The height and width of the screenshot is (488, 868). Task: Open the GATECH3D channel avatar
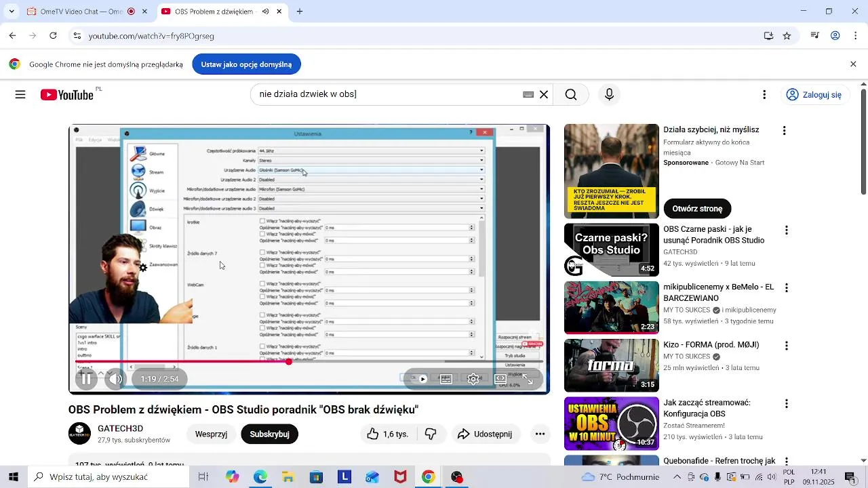(79, 434)
